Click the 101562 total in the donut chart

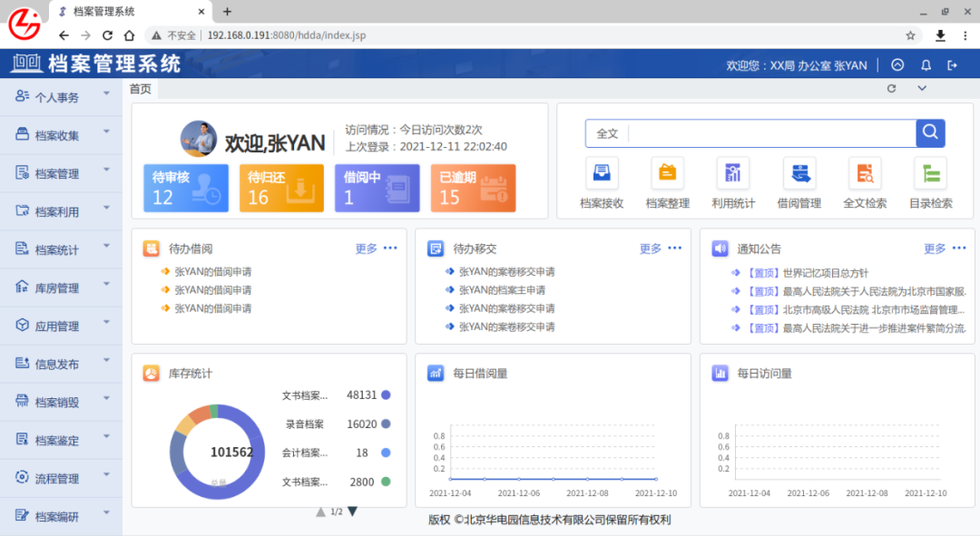click(x=232, y=453)
